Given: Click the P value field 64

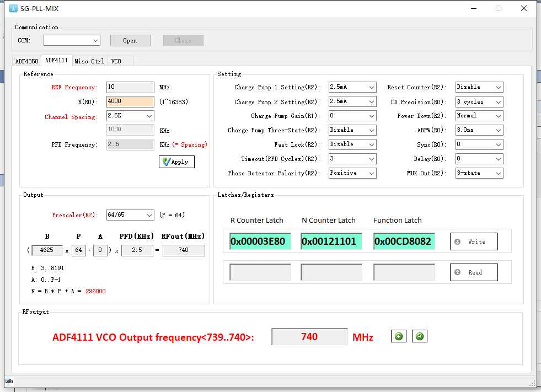Looking at the screenshot, I should (x=79, y=250).
